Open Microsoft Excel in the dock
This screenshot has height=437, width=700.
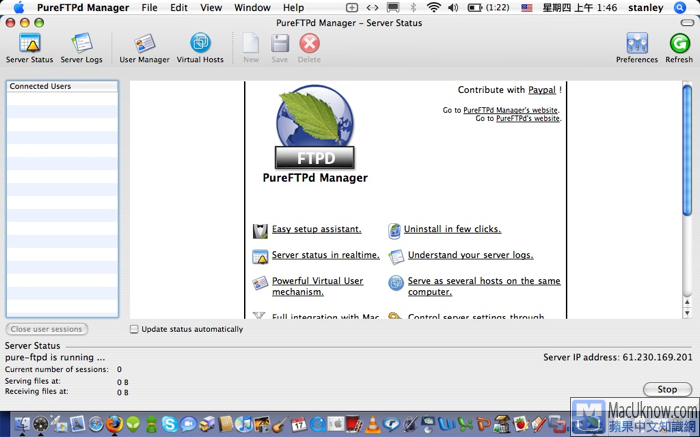(465, 424)
